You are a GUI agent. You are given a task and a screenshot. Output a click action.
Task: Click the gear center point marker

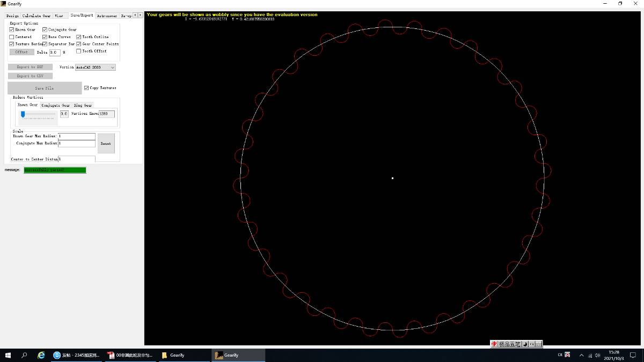[x=392, y=178]
